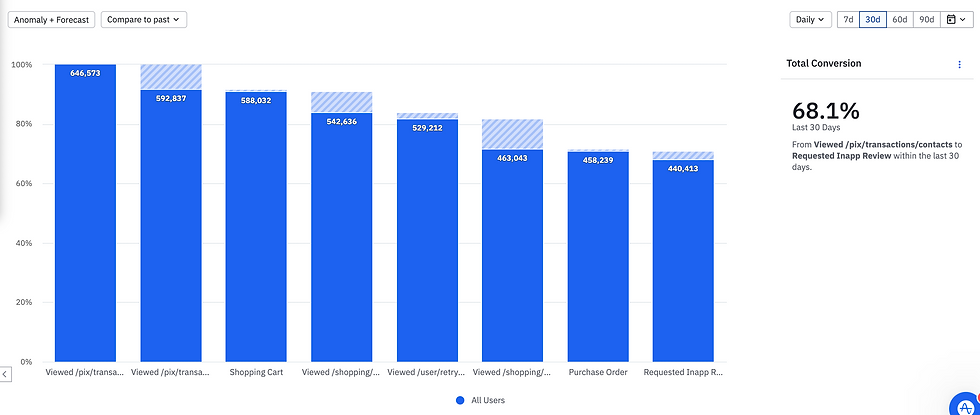Screen dimensions: 980x415
Task: Click the Shopping Cart axis label
Action: (x=256, y=373)
